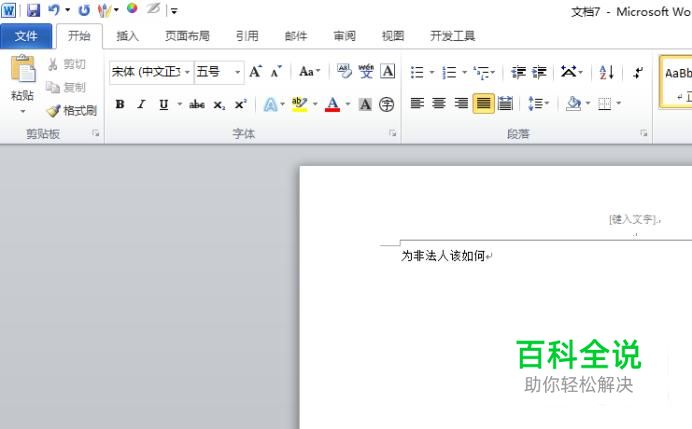Open the font name 宋体 dropdown
Image resolution: width=692 pixels, height=429 pixels.
[x=187, y=72]
